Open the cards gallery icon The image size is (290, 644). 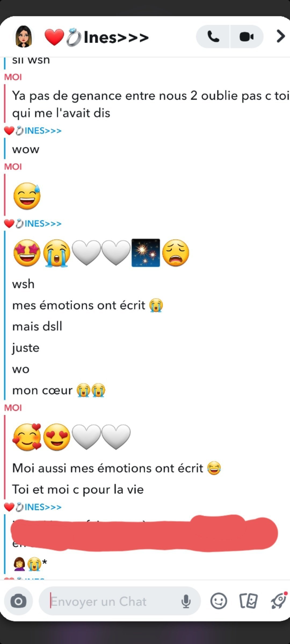248,601
